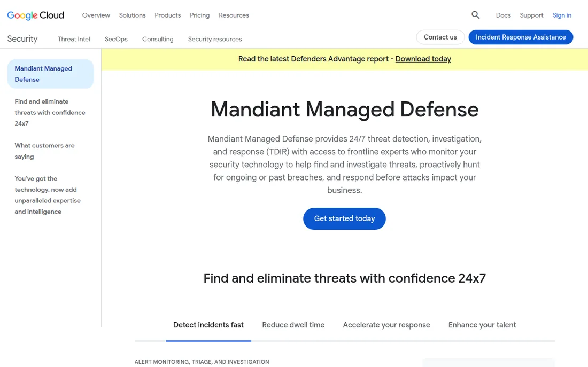Image resolution: width=588 pixels, height=367 pixels.
Task: Click the Mandiant Managed Defense main heading
Action: [345, 110]
